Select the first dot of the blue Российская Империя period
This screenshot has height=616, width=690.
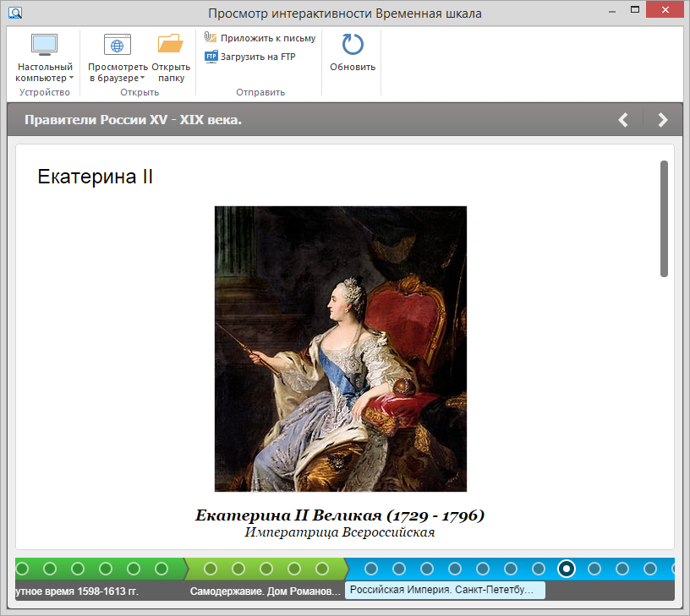371,569
